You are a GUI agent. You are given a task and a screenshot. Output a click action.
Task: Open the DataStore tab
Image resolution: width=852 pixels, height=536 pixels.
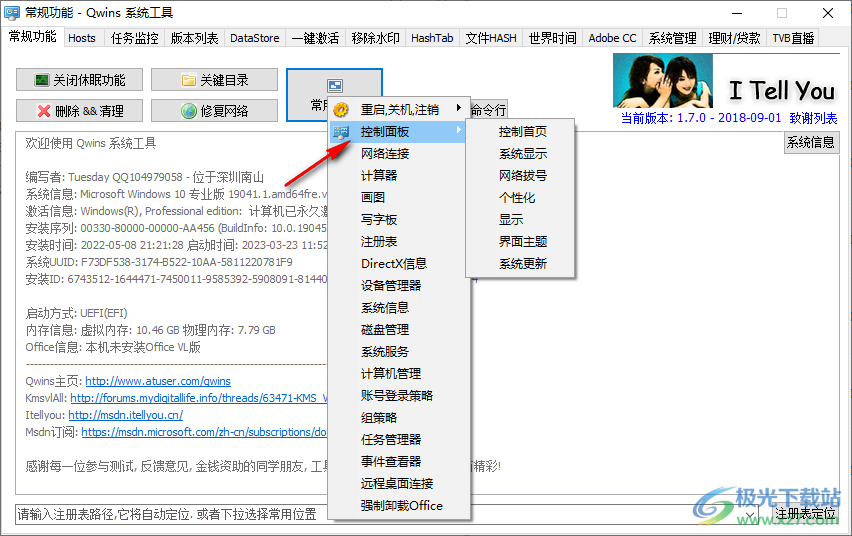254,38
